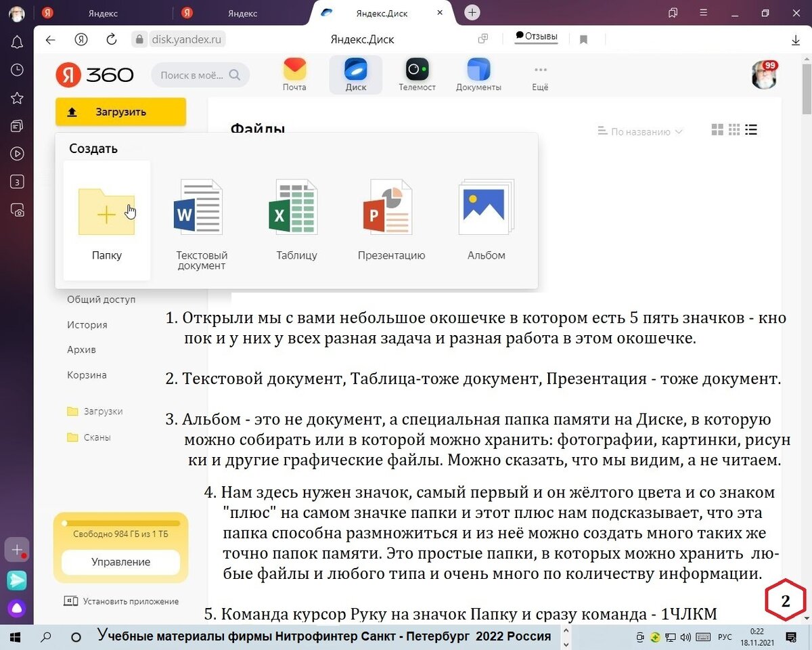The width and height of the screenshot is (812, 650).
Task: Open Windows Start menu
Action: point(14,637)
